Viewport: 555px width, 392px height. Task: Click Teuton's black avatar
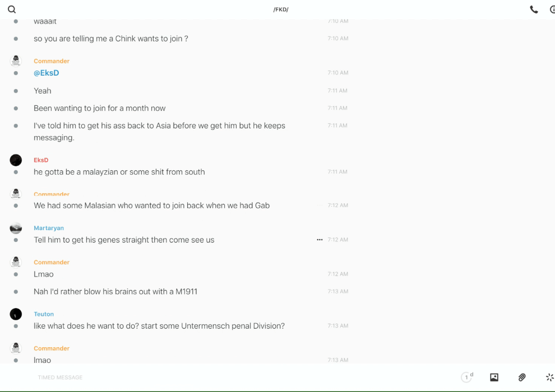click(x=16, y=314)
